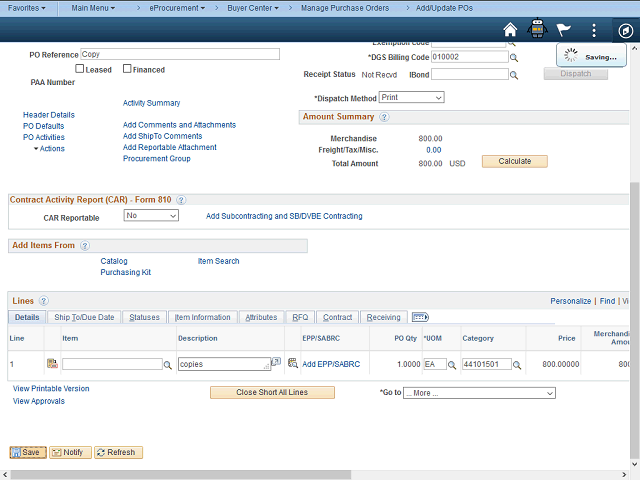Viewport: 640px width, 480px height.
Task: Click the Calculate button
Action: tap(514, 161)
